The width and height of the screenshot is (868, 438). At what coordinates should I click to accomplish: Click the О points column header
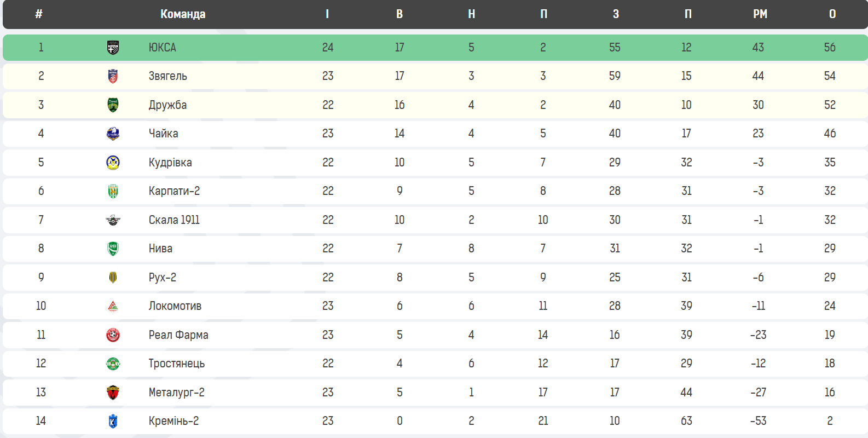[x=832, y=14]
